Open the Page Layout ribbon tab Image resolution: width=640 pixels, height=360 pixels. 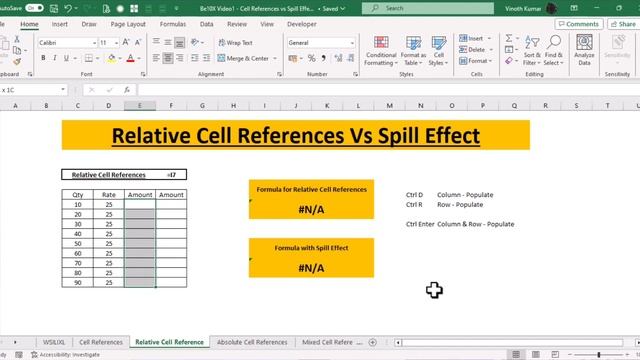(128, 24)
